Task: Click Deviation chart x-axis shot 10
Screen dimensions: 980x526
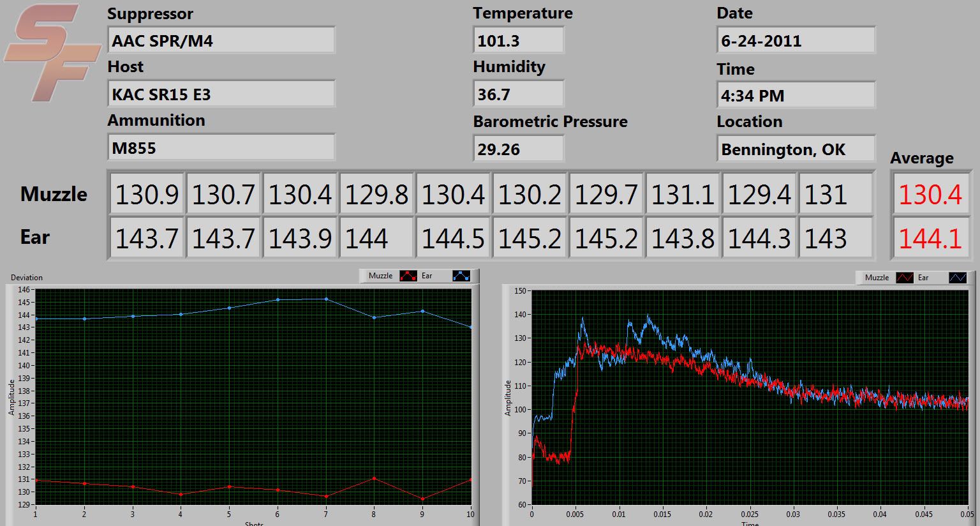Action: (470, 515)
